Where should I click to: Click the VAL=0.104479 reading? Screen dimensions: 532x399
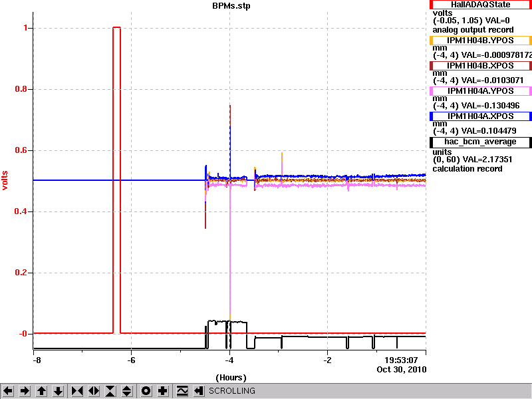[x=489, y=131]
